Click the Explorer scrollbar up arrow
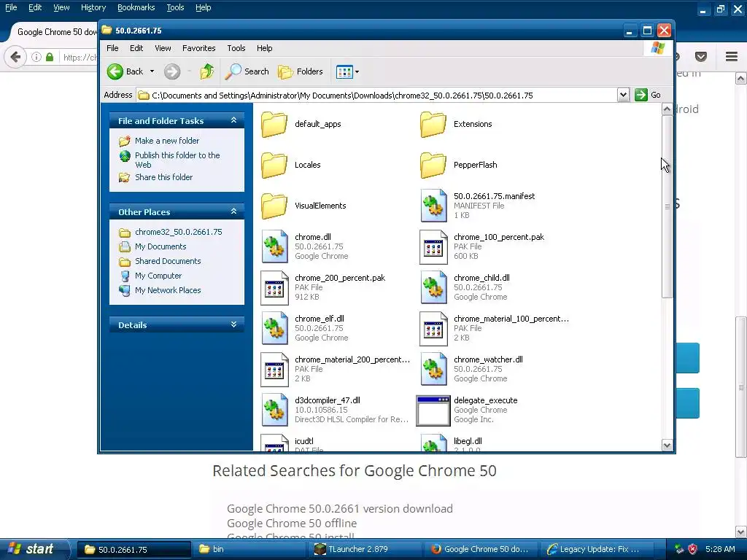 (x=667, y=109)
